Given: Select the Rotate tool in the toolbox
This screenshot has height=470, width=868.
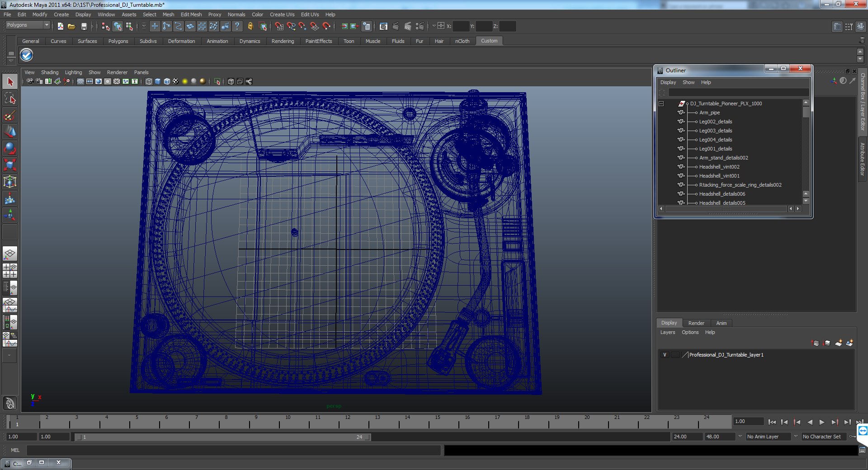Looking at the screenshot, I should point(10,148).
